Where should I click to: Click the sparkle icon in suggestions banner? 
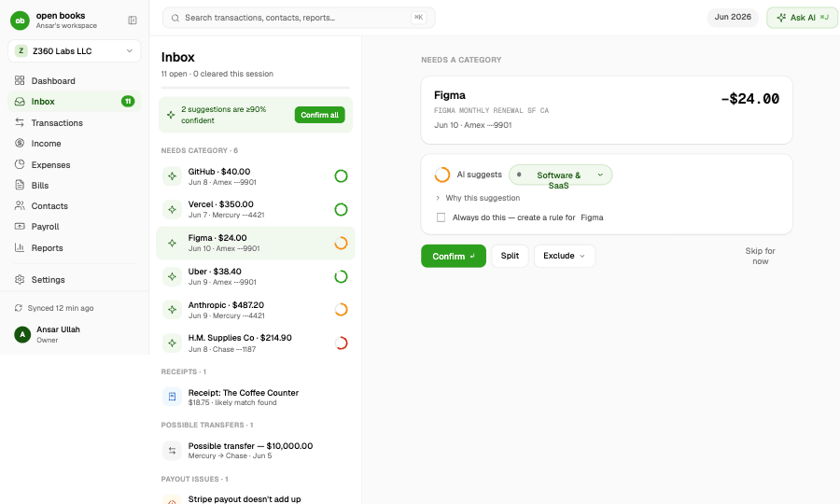(171, 115)
